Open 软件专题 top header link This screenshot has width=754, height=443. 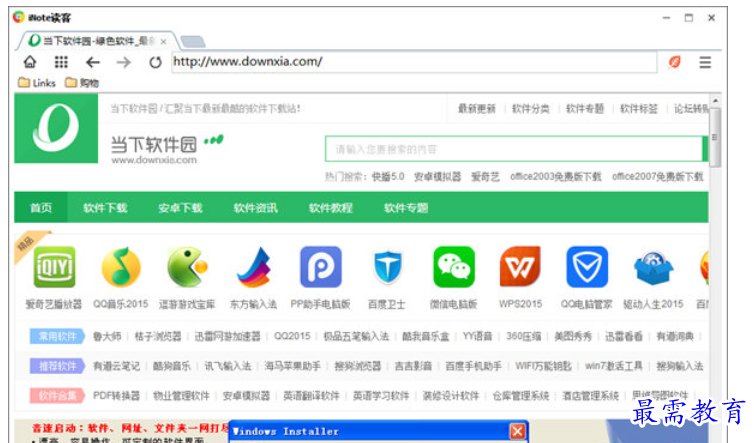tap(585, 109)
